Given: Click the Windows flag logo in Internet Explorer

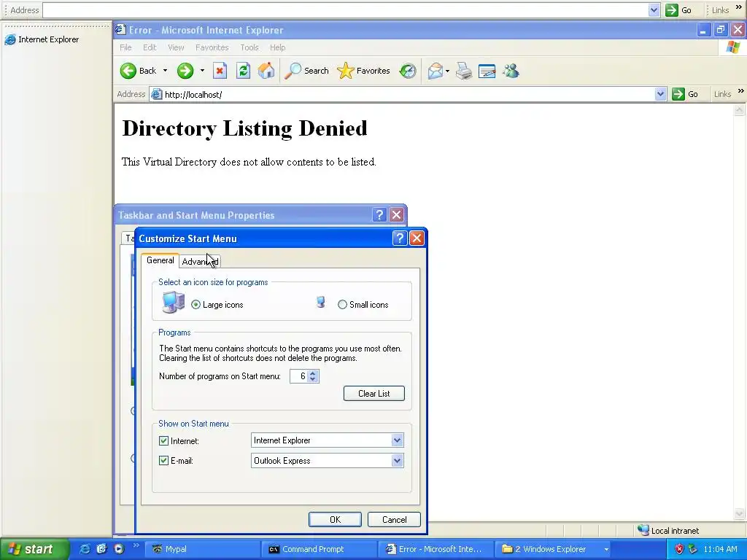Looking at the screenshot, I should click(x=733, y=47).
